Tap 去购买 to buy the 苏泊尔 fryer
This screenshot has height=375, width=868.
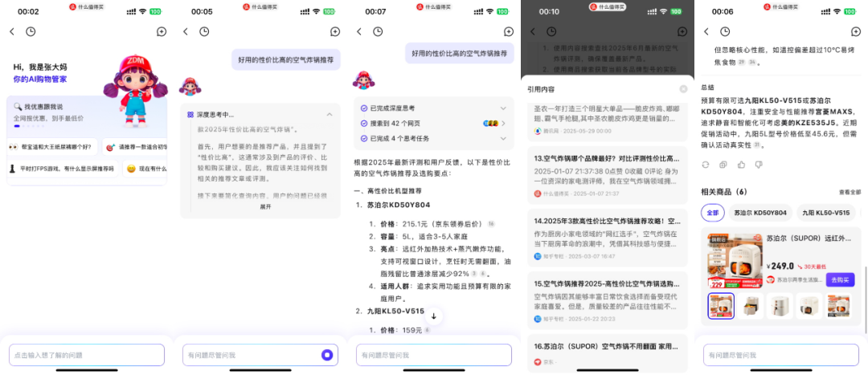841,280
